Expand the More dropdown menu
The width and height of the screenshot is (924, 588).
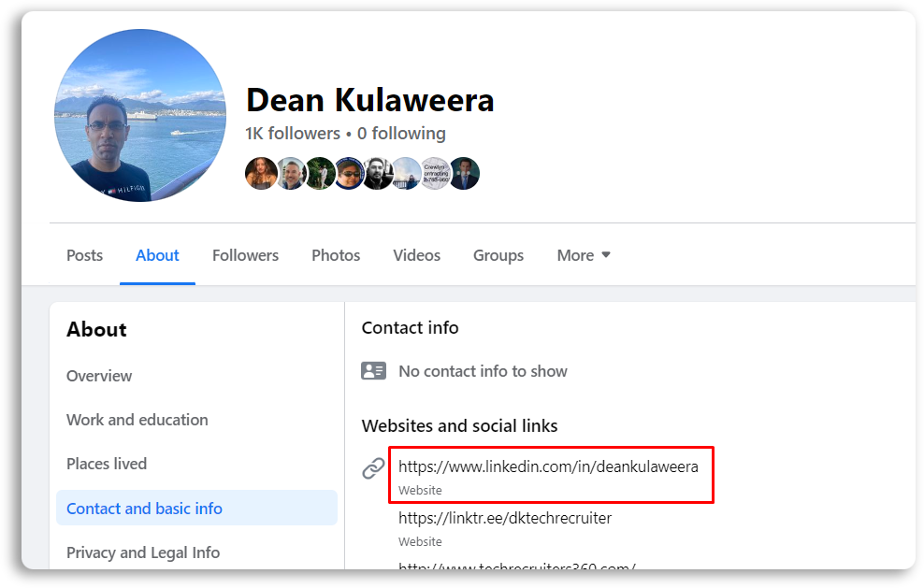[x=584, y=256]
